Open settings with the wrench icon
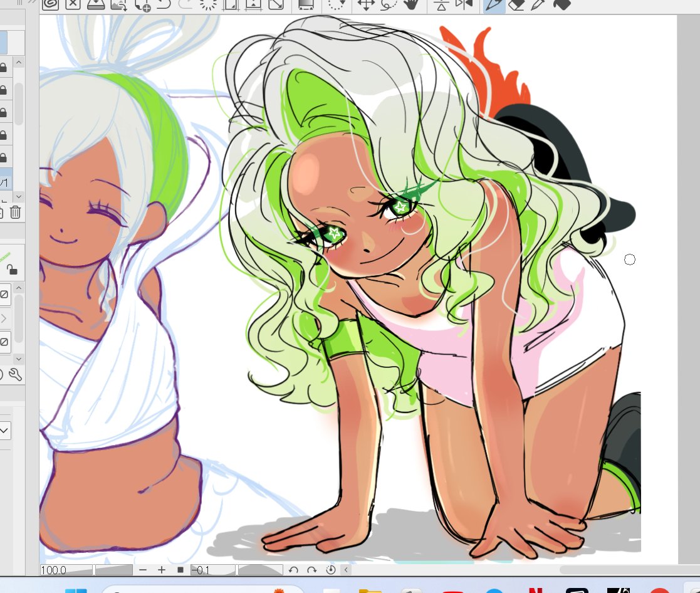Image resolution: width=700 pixels, height=593 pixels. tap(15, 374)
